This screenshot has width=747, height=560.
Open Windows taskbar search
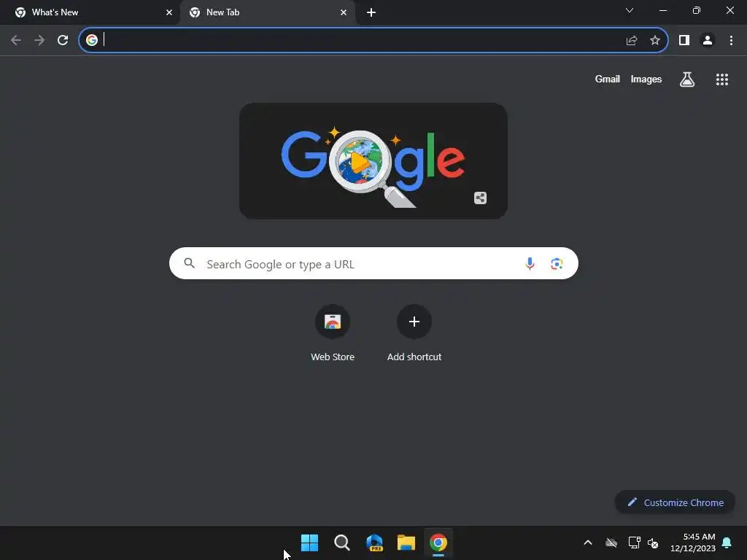(x=342, y=542)
